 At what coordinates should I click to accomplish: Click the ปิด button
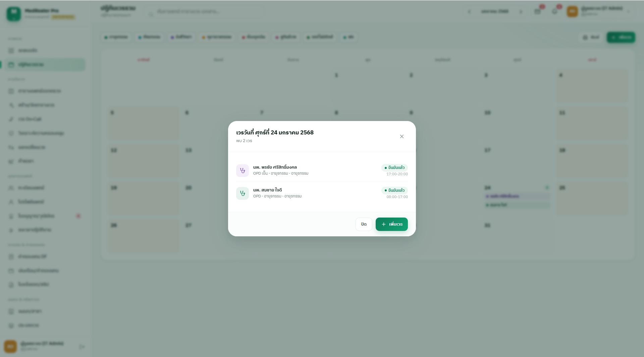click(364, 224)
